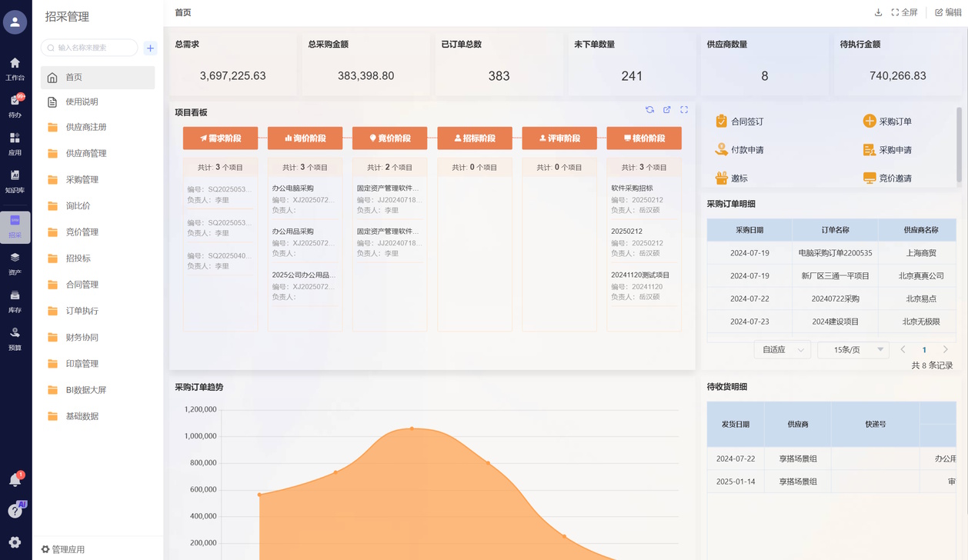
Task: Open the 待办 to-do list icon
Action: (x=15, y=105)
